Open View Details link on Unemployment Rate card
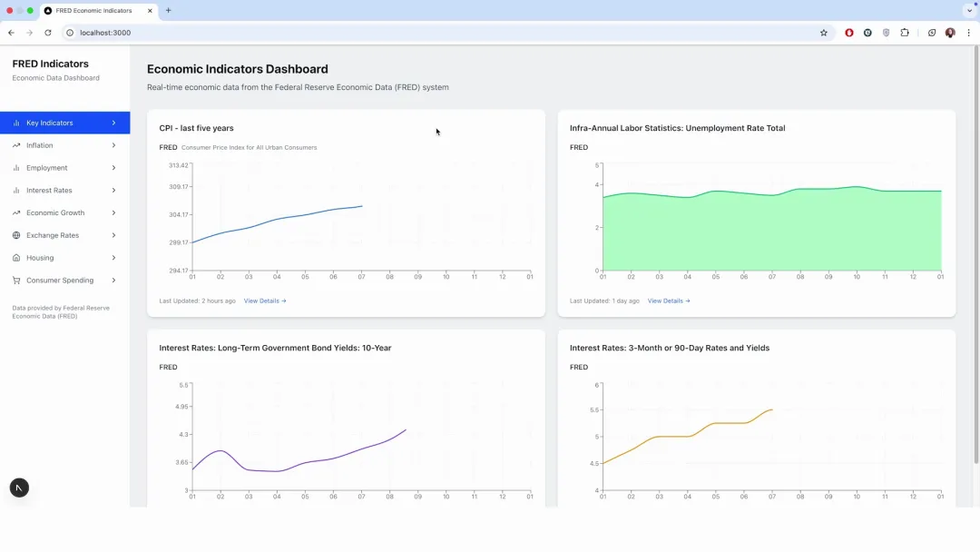 click(x=669, y=301)
